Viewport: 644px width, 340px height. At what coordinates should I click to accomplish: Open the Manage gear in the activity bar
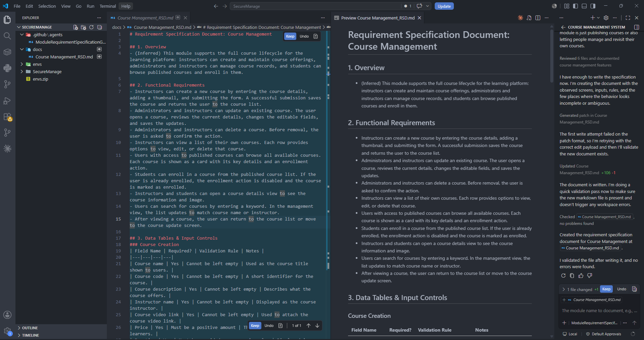[x=7, y=331]
